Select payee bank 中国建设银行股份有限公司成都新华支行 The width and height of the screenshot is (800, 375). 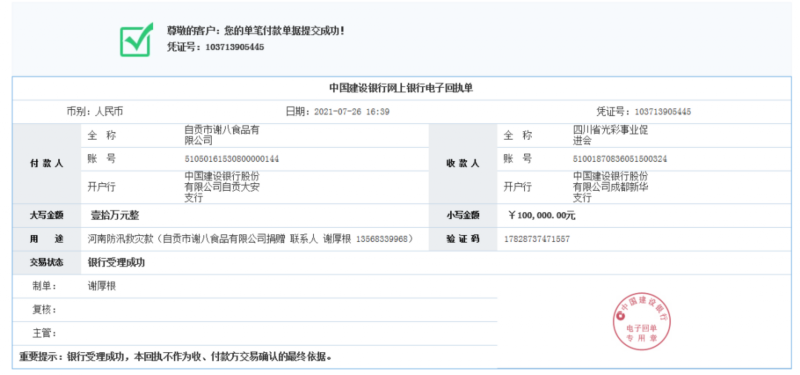pyautogui.click(x=611, y=187)
